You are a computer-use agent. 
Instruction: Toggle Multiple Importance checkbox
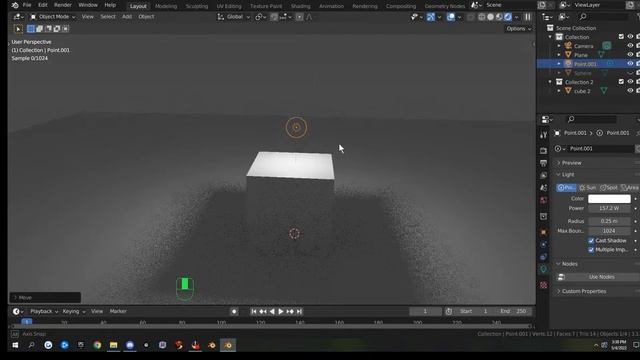click(591, 250)
